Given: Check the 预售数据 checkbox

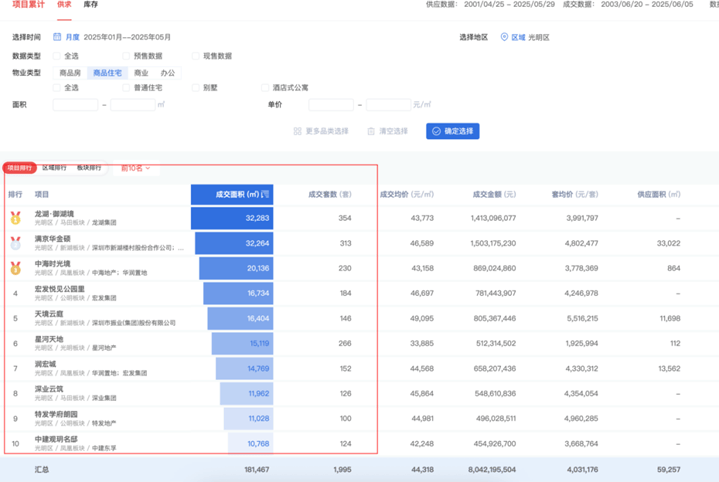Looking at the screenshot, I should pos(126,56).
